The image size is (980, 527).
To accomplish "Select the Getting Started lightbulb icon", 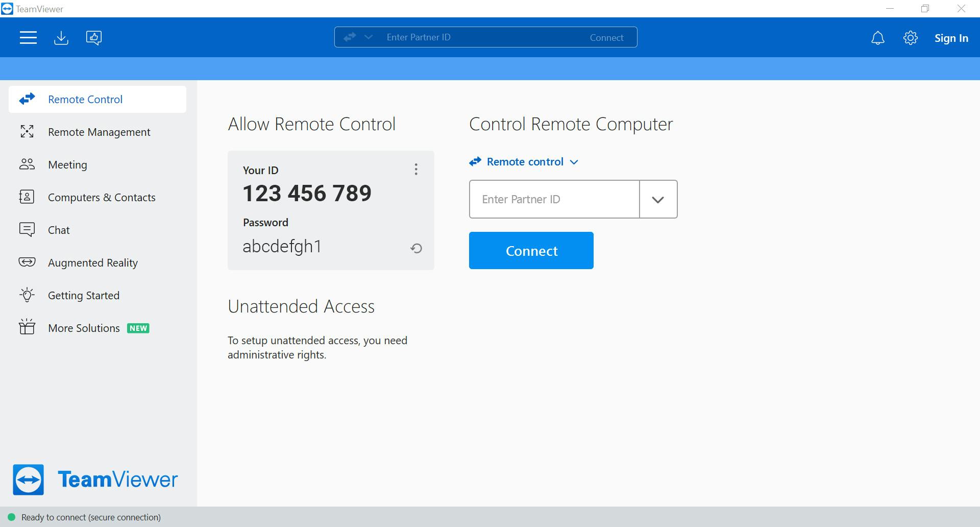I will 27,295.
